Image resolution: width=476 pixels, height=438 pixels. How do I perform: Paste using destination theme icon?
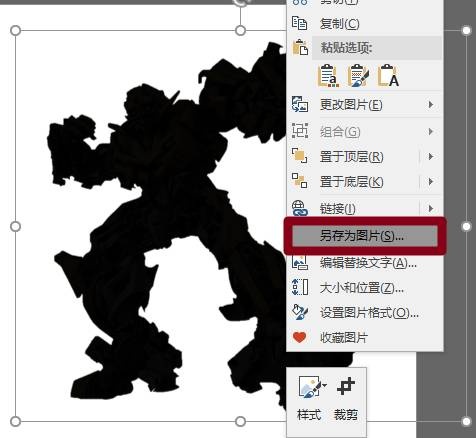pos(328,76)
